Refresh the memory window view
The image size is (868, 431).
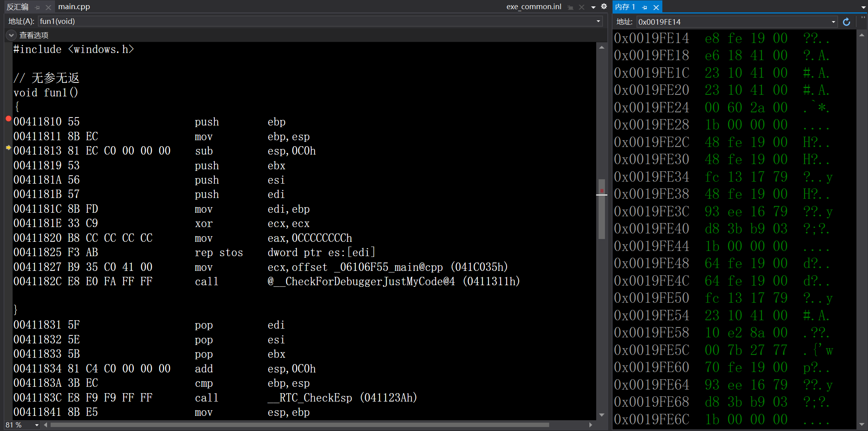click(x=846, y=22)
